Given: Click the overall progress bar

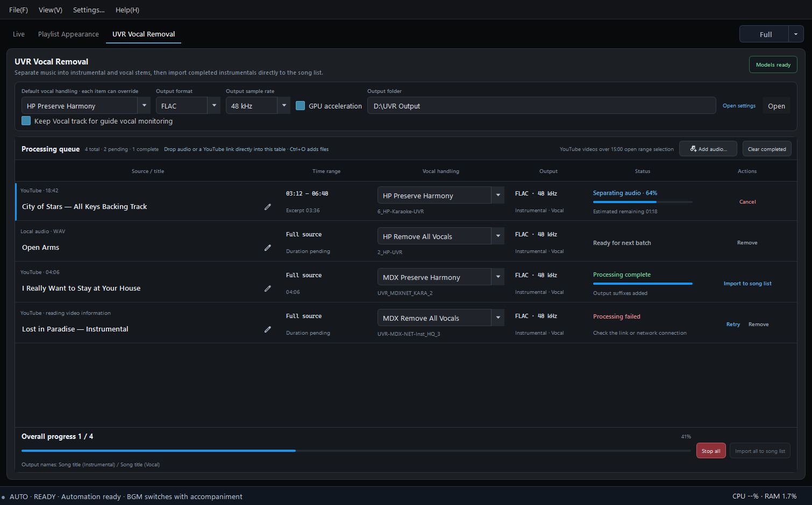Looking at the screenshot, I should click(356, 451).
